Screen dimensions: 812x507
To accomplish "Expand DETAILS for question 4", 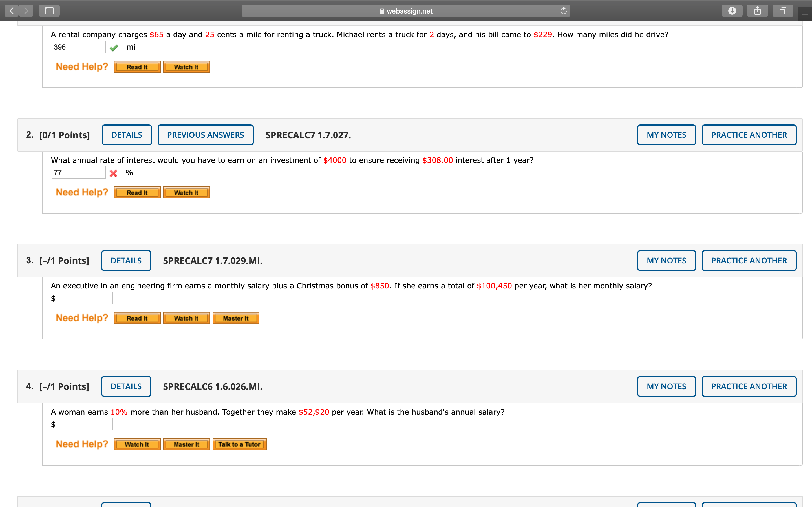I will (126, 386).
